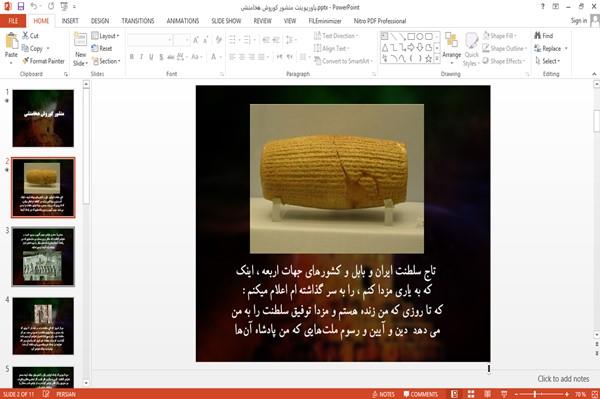The image size is (600, 399).
Task: Select slide 1 thumbnail
Action: (x=43, y=118)
